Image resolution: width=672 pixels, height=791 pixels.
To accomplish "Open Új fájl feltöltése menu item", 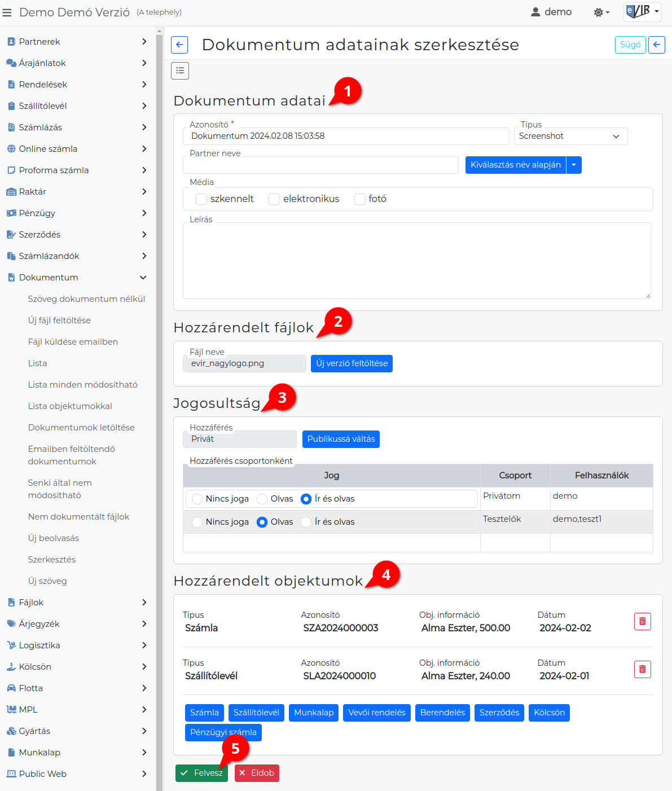I will click(x=59, y=320).
